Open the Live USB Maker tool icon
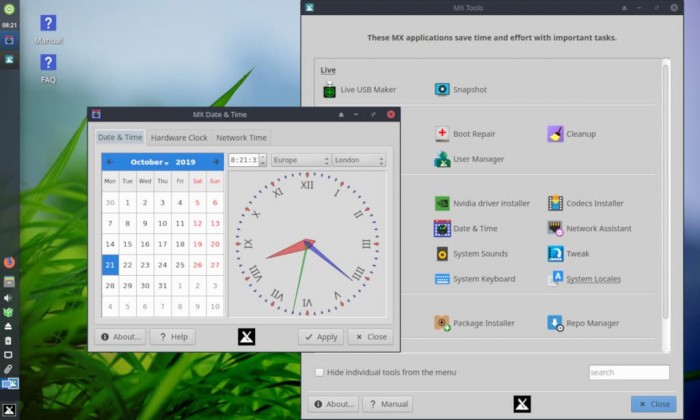 click(329, 90)
